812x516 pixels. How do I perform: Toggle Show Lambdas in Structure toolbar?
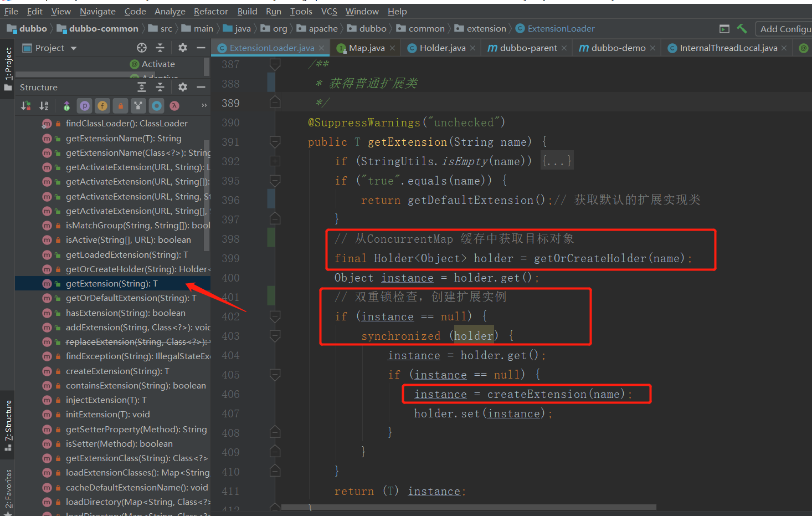pyautogui.click(x=174, y=105)
